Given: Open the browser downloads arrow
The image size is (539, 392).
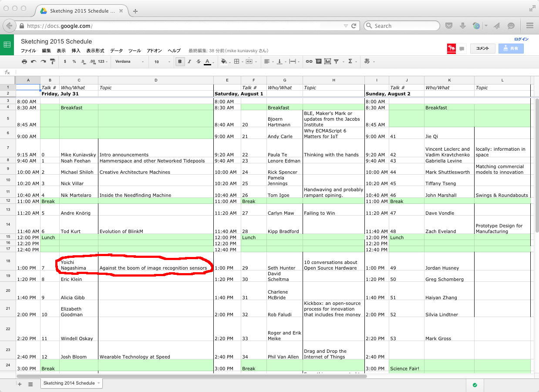Looking at the screenshot, I should [462, 26].
